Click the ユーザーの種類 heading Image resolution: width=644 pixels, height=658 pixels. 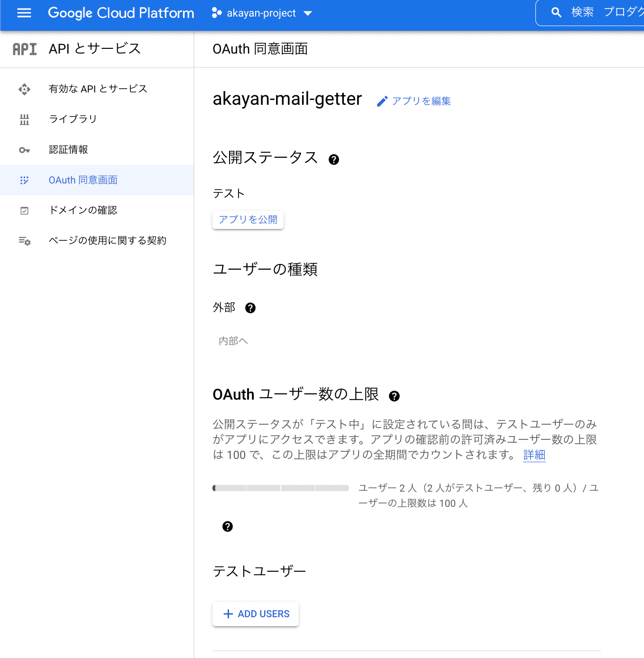click(x=265, y=269)
